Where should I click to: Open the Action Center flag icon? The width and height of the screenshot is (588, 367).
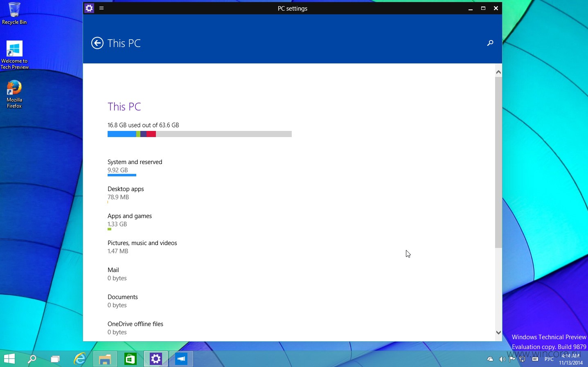coord(512,359)
